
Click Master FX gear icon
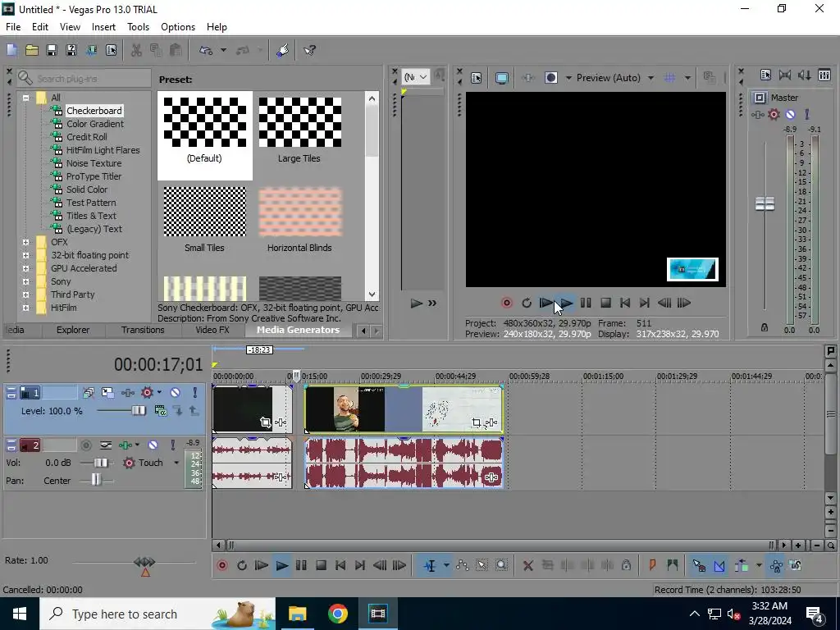tap(774, 114)
